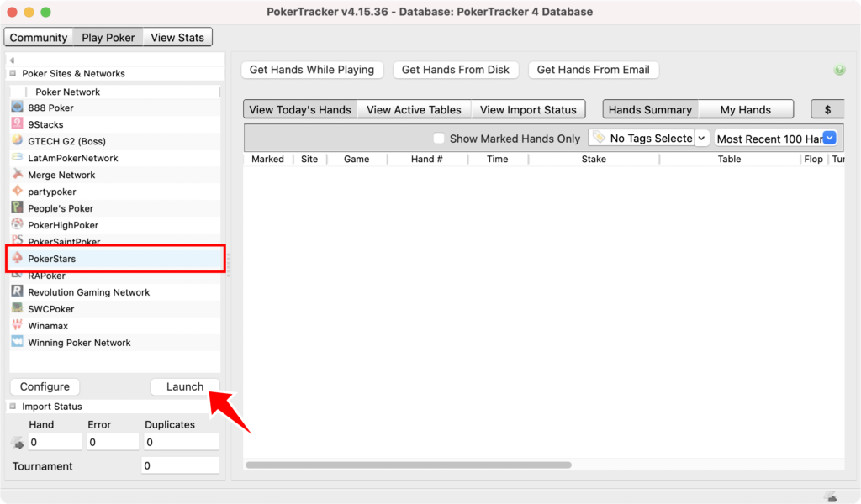Click Get Hands From Email button
Viewport: 861px width, 504px height.
pos(593,70)
